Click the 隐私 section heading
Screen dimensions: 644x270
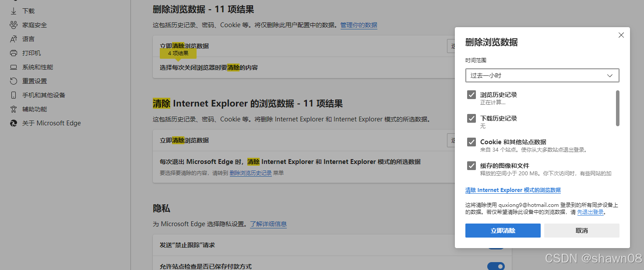[161, 208]
